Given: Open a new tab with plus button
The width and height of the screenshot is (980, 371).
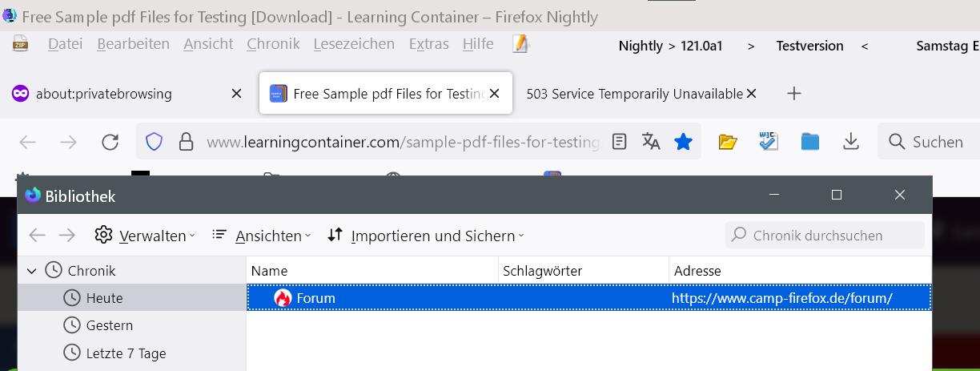Looking at the screenshot, I should (794, 94).
